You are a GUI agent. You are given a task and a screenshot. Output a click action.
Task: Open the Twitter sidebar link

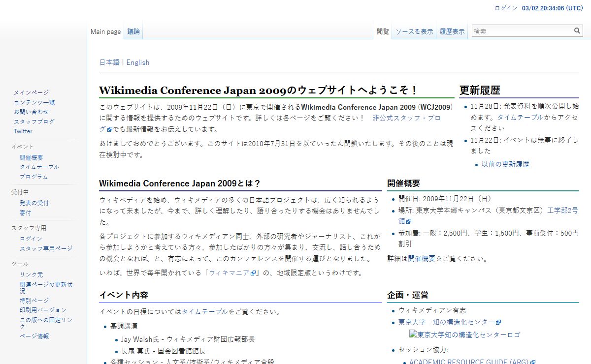pos(23,131)
